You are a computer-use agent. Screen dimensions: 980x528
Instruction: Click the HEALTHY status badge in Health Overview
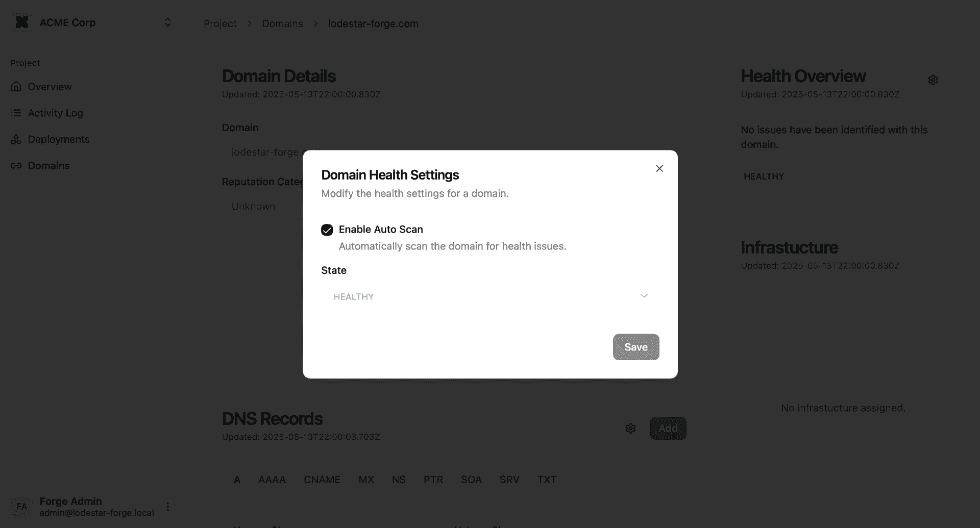pyautogui.click(x=764, y=177)
